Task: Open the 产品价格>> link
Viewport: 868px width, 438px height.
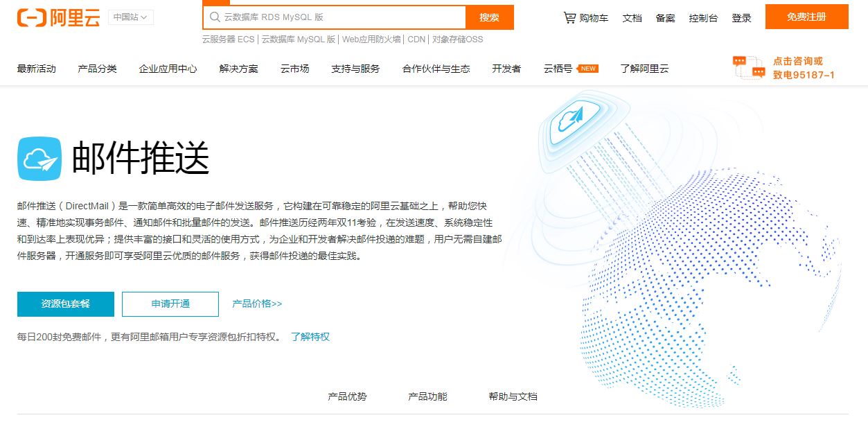Action: pos(257,304)
